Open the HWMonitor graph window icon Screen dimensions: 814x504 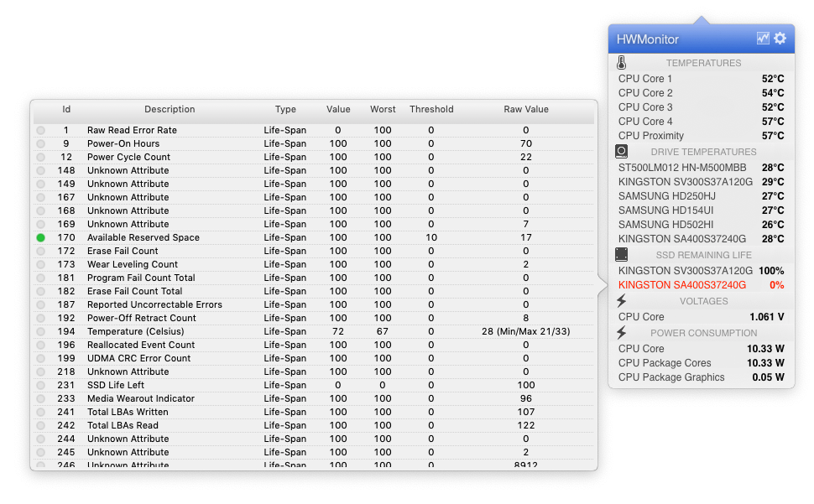point(763,39)
